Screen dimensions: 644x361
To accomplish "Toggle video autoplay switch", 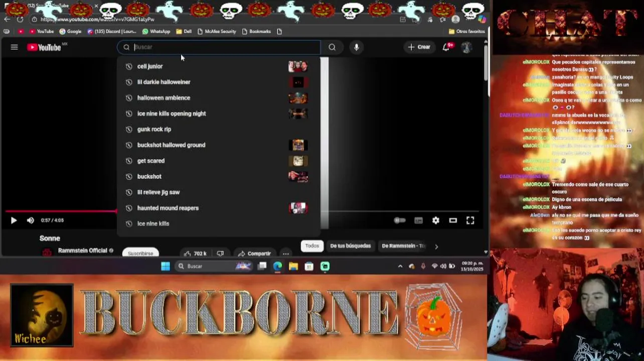I will [x=400, y=220].
